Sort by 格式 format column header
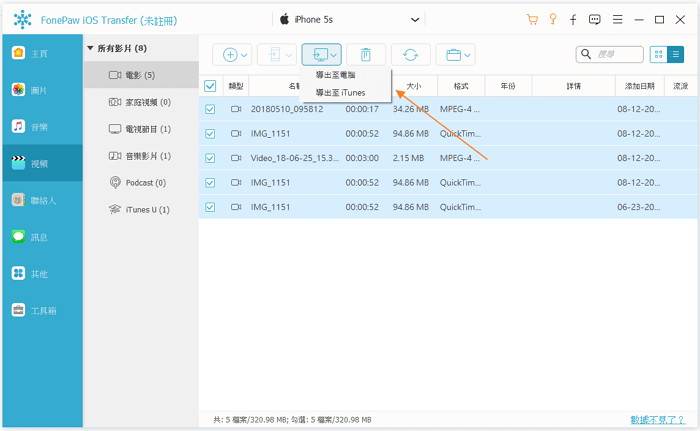The height and width of the screenshot is (431, 700). [x=461, y=86]
